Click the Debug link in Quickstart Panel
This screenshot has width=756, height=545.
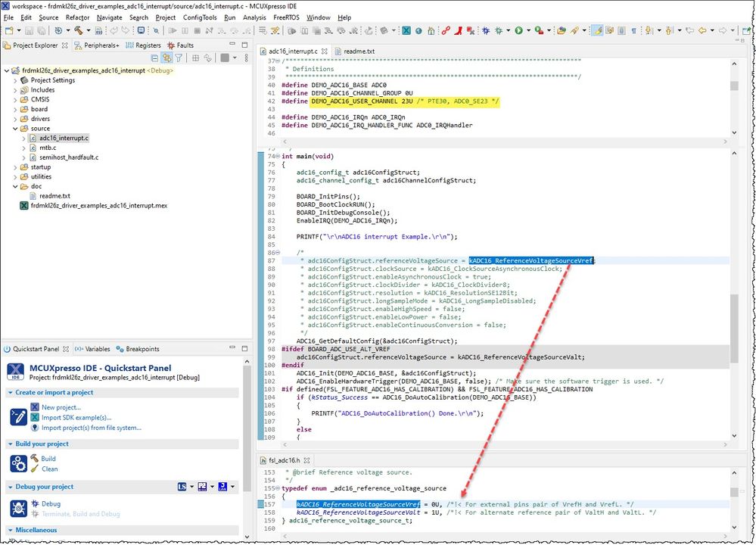click(x=51, y=503)
